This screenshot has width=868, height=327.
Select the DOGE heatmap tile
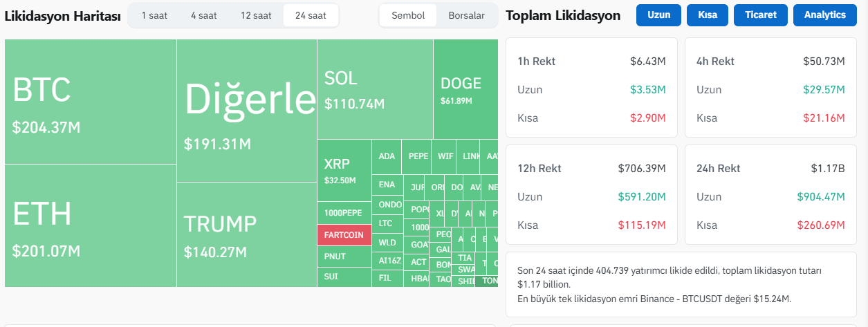pyautogui.click(x=465, y=89)
